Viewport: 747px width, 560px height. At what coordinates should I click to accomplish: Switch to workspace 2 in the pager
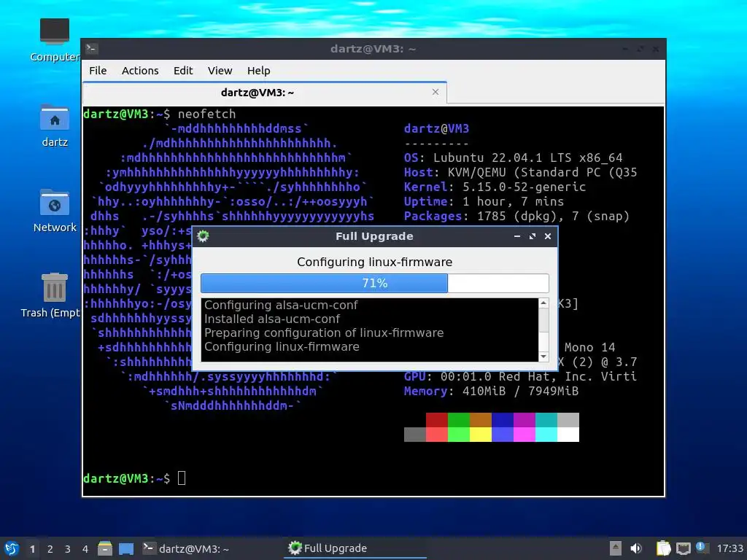(50, 549)
